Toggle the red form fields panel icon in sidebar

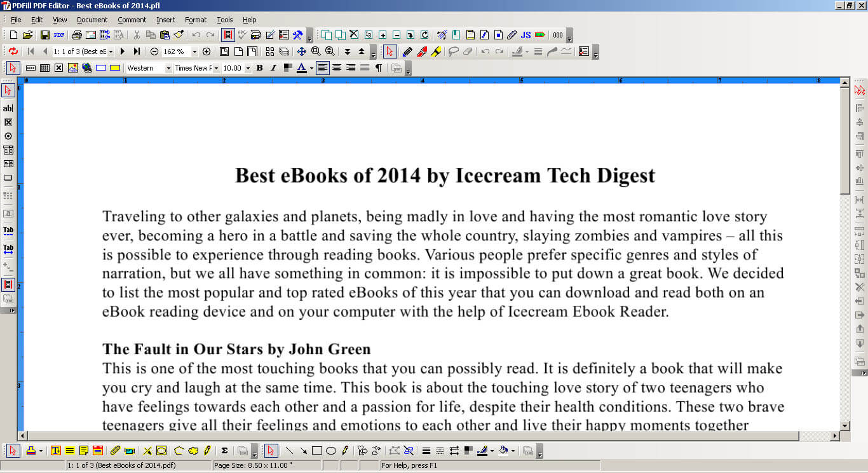(8, 285)
